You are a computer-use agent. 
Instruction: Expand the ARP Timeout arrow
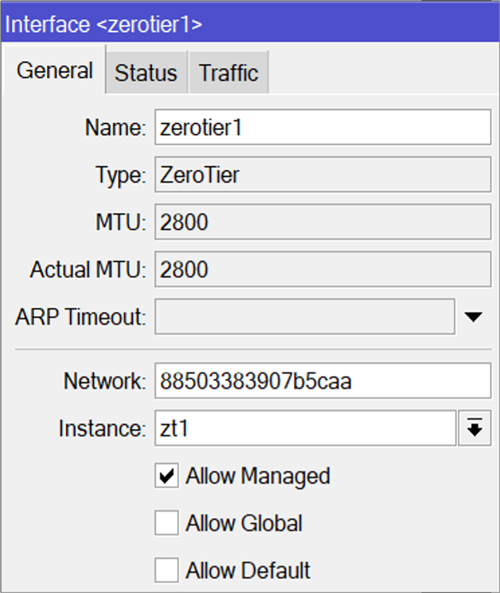474,317
